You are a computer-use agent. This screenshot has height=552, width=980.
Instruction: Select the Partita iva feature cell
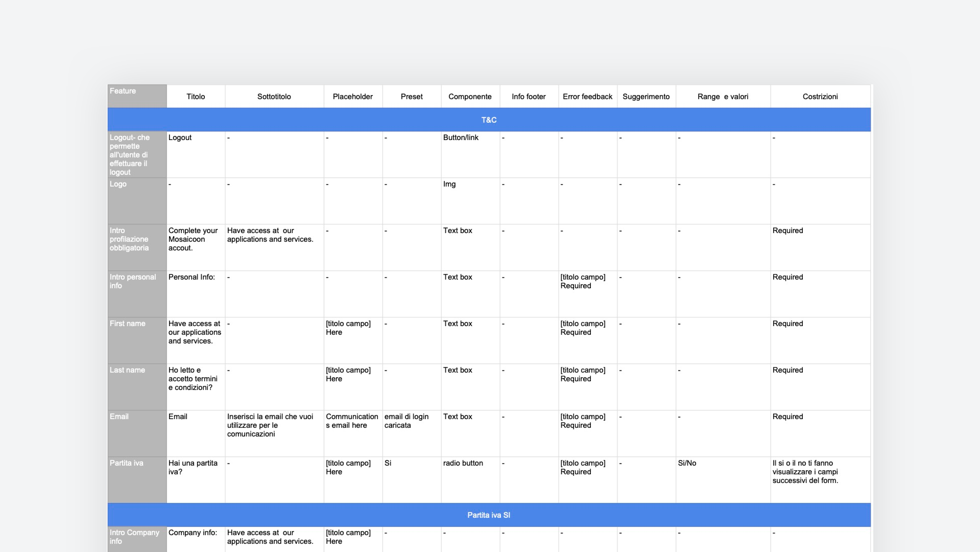137,480
